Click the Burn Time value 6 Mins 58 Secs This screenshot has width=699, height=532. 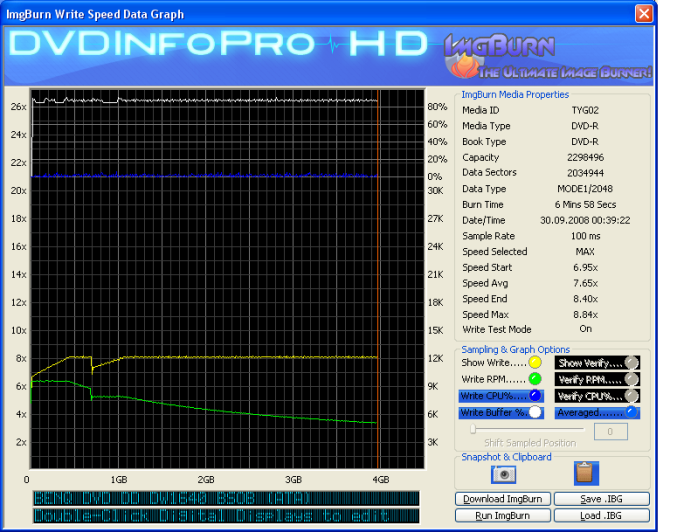(x=585, y=205)
